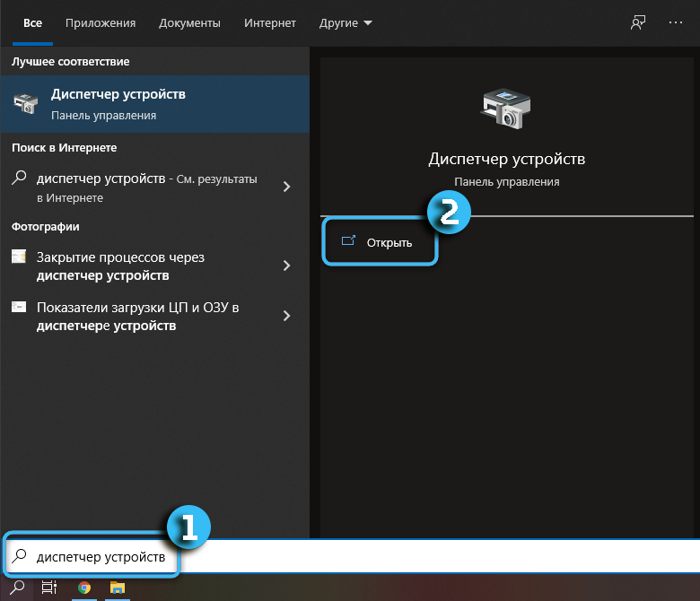
Task: Click the search box containing диспетчер устройств
Action: (x=101, y=557)
